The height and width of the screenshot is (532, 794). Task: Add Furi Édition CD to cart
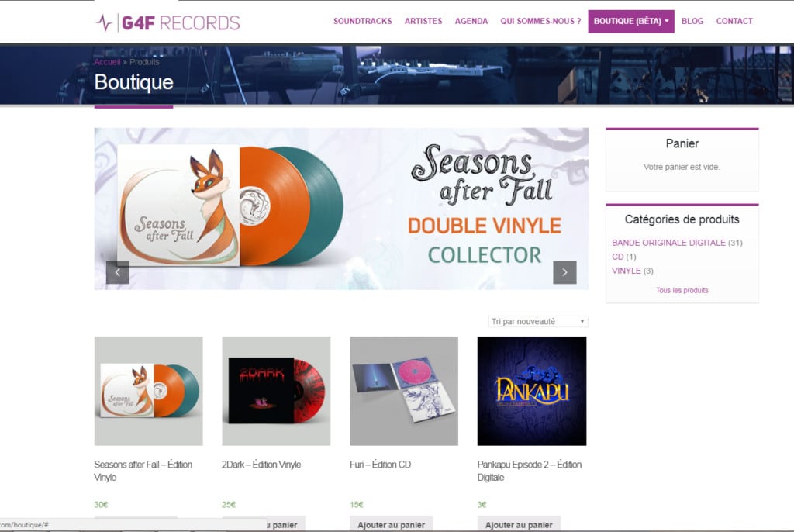click(x=392, y=524)
